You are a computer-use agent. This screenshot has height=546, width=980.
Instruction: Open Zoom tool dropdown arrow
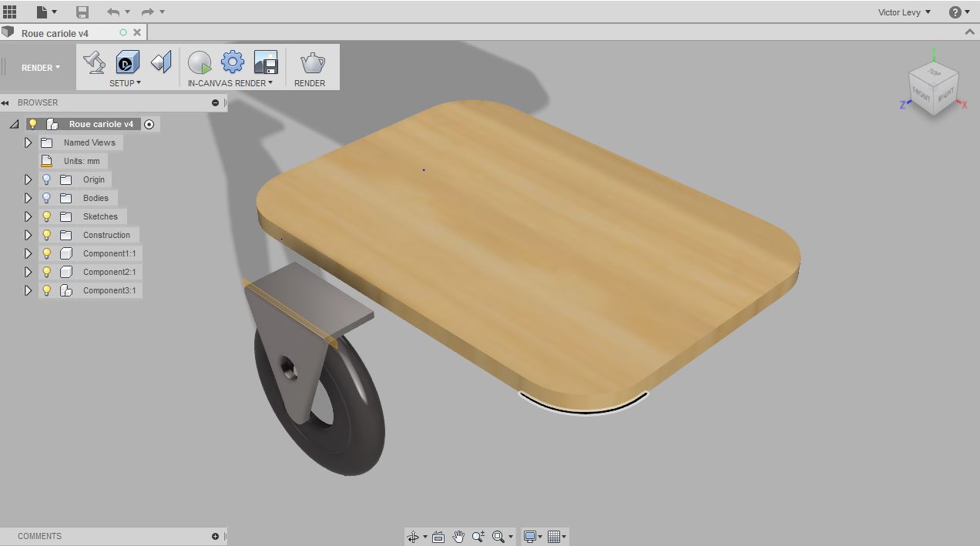coord(511,538)
